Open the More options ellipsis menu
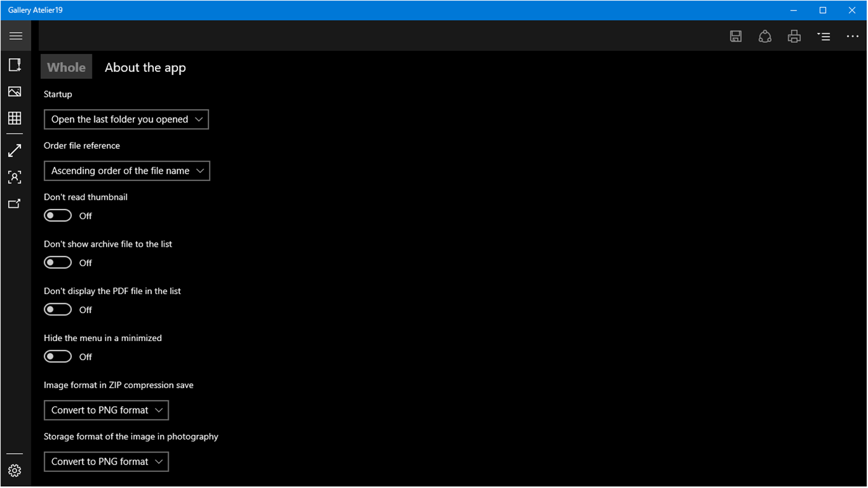Image resolution: width=868 pixels, height=488 pixels. coord(852,36)
